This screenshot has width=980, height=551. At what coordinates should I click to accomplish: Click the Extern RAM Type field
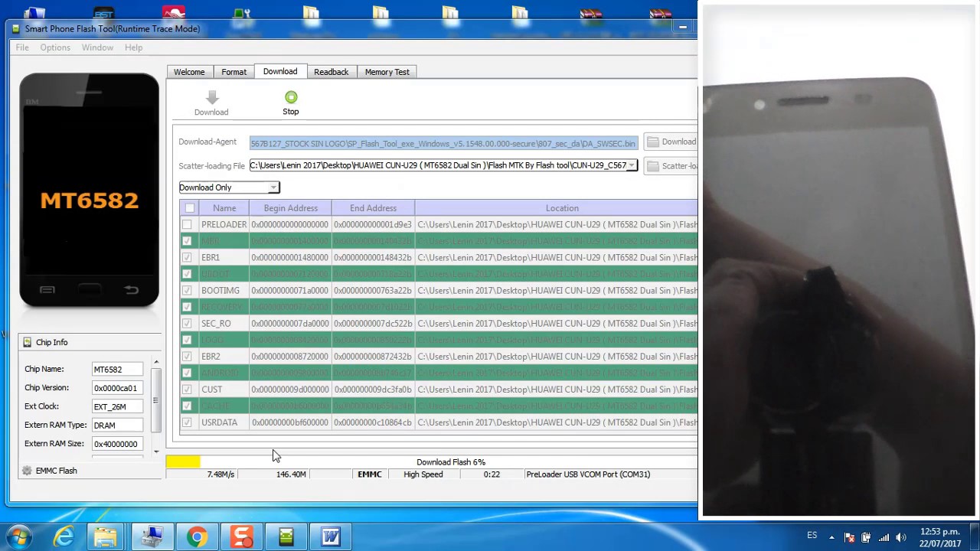click(117, 425)
